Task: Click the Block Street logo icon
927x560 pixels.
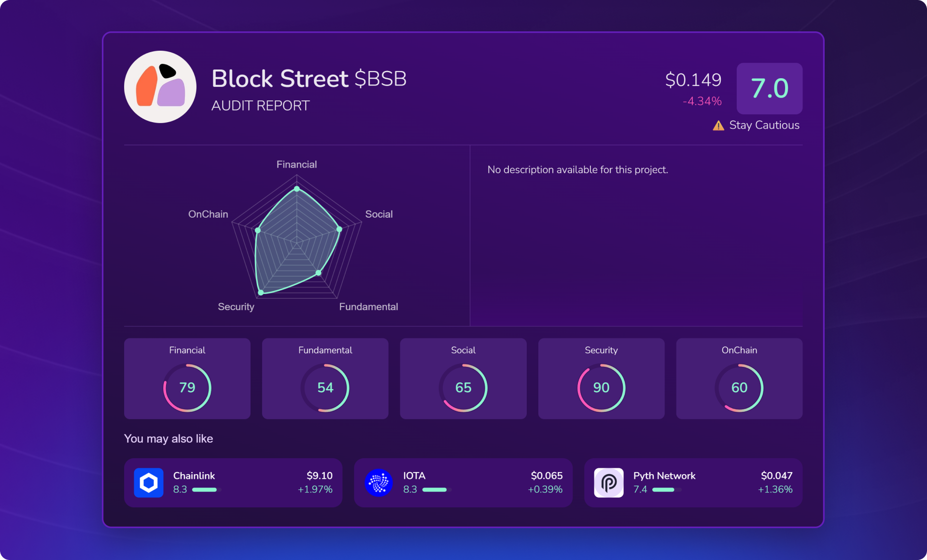Action: point(160,87)
